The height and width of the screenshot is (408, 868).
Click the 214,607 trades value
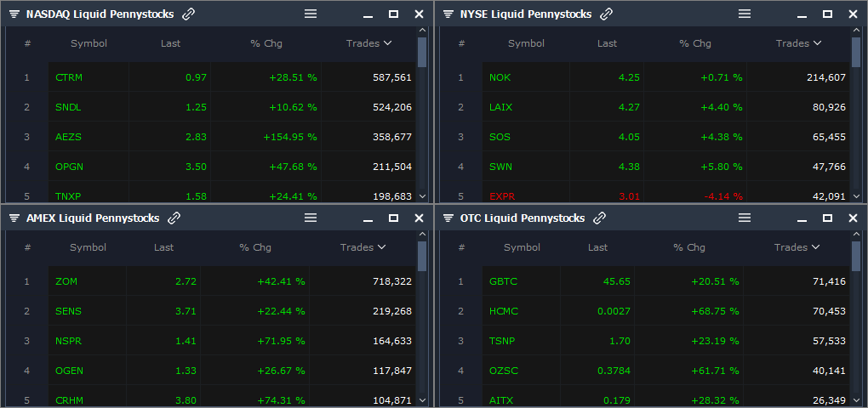tap(826, 77)
